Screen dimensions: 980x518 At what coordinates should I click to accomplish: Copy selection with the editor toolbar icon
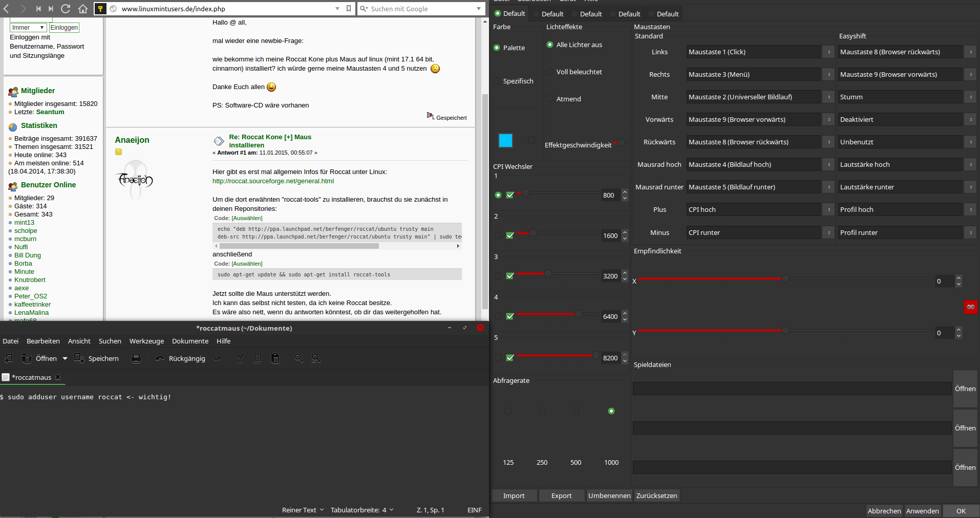point(258,358)
